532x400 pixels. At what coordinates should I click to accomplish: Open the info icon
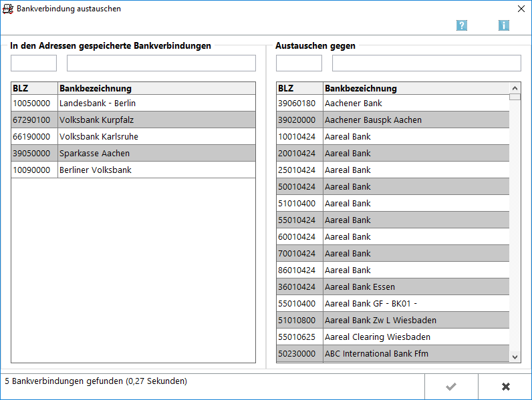click(503, 25)
